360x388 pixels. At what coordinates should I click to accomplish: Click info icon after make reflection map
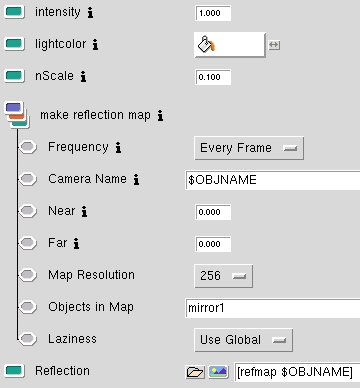(160, 115)
